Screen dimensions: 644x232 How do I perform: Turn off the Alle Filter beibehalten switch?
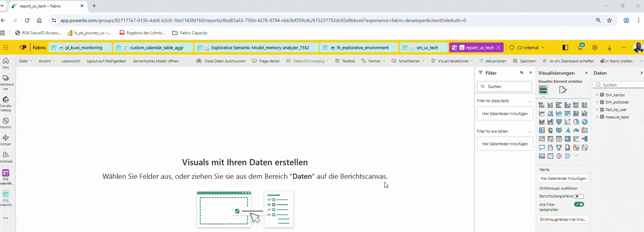coord(579,205)
